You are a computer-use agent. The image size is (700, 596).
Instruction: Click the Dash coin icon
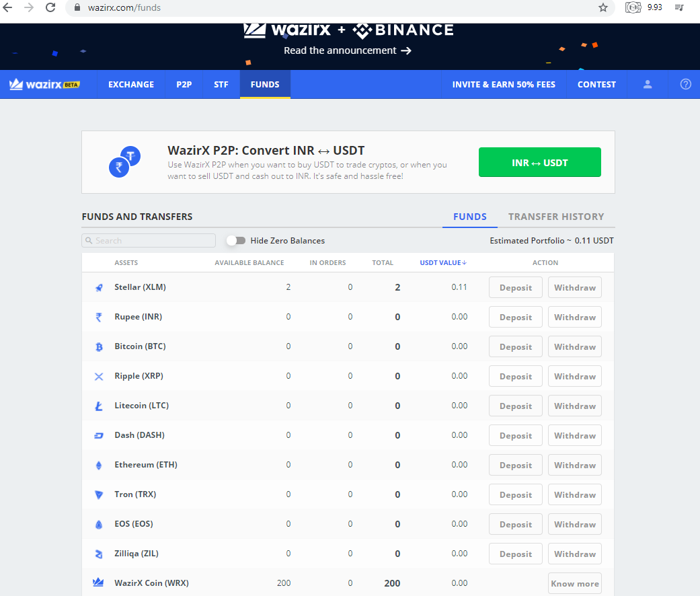click(x=99, y=435)
